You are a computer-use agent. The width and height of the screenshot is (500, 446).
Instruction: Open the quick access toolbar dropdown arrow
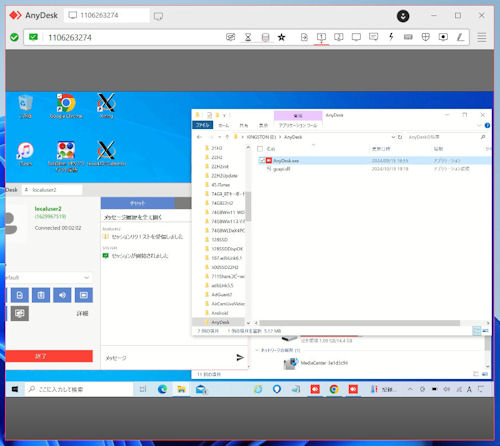pos(224,115)
